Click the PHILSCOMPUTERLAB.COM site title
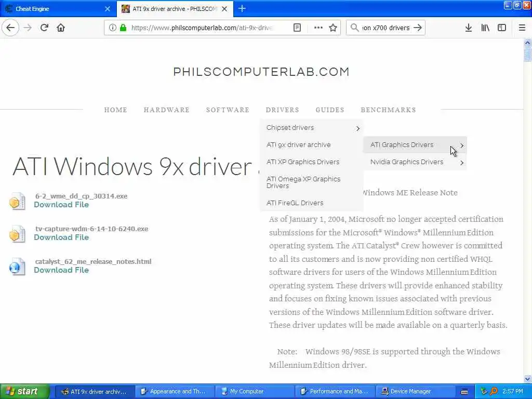Viewport: 532px width, 399px height. 261,72
